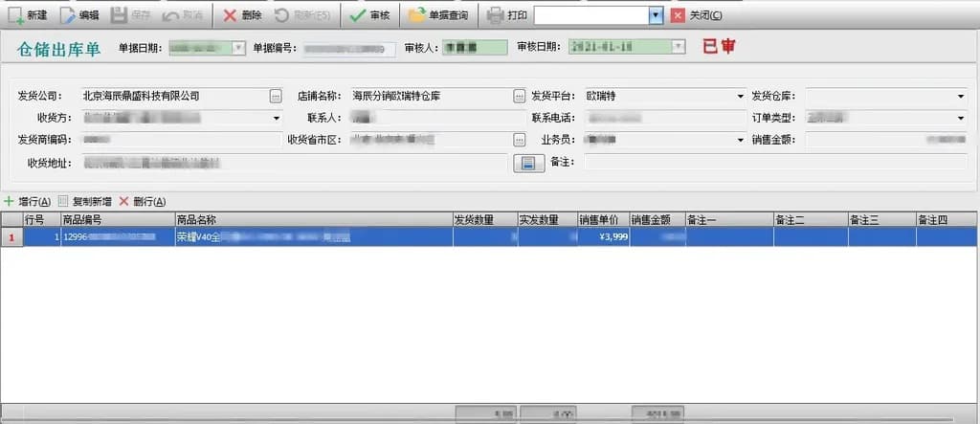Click ellipsis button beside 店铺名称 field
The image size is (980, 424).
point(520,96)
